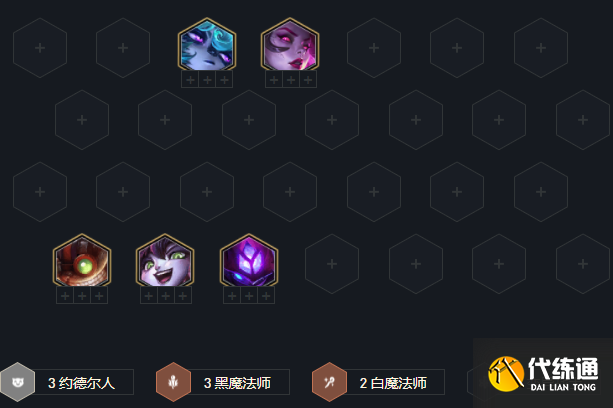Add item to Vex's first item slot
The image size is (613, 408).
pyautogui.click(x=190, y=80)
